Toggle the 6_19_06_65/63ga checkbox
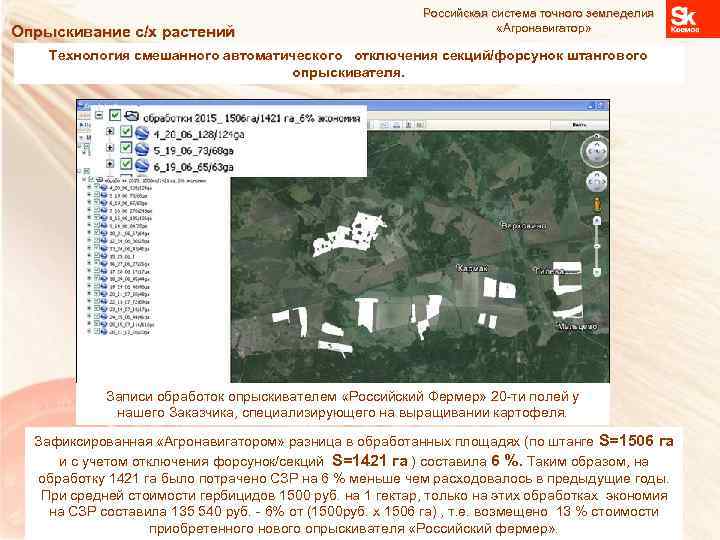The width and height of the screenshot is (720, 540). pyautogui.click(x=126, y=163)
